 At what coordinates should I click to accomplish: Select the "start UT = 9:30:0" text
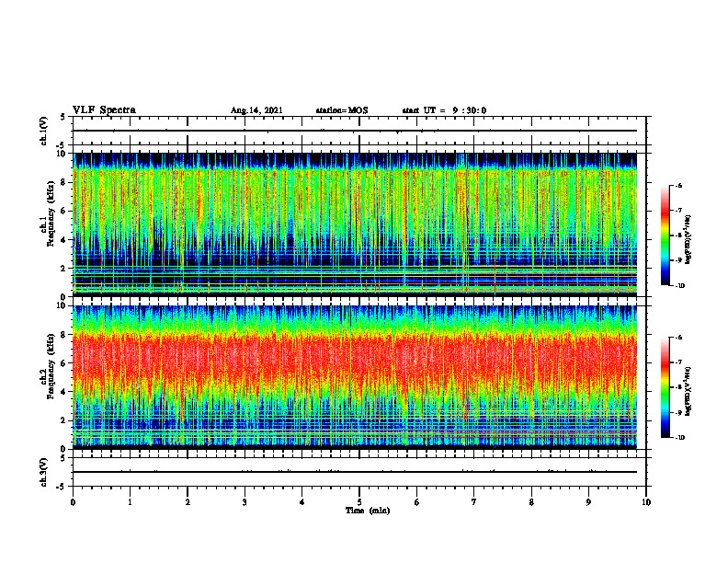coord(444,110)
